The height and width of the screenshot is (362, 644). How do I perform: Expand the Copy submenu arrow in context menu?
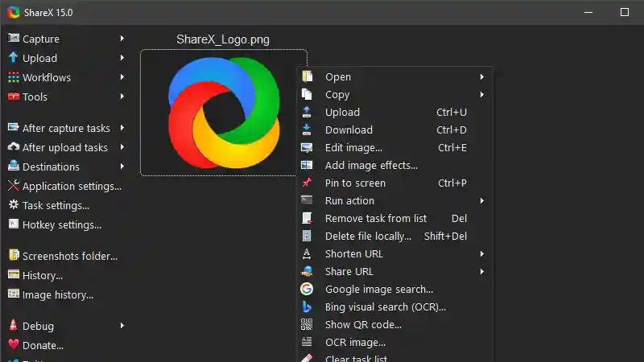(x=481, y=94)
